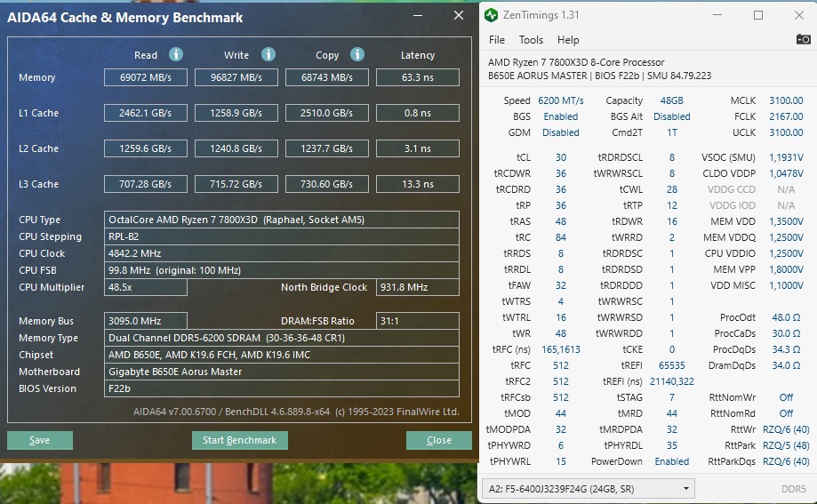This screenshot has height=504, width=817.
Task: Click FCLK value 2167.00
Action: [786, 116]
